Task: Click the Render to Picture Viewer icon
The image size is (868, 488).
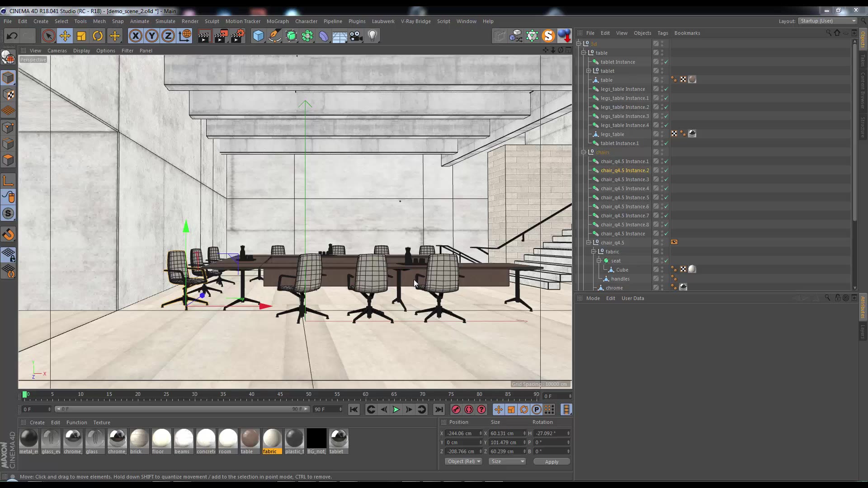Action: (221, 36)
